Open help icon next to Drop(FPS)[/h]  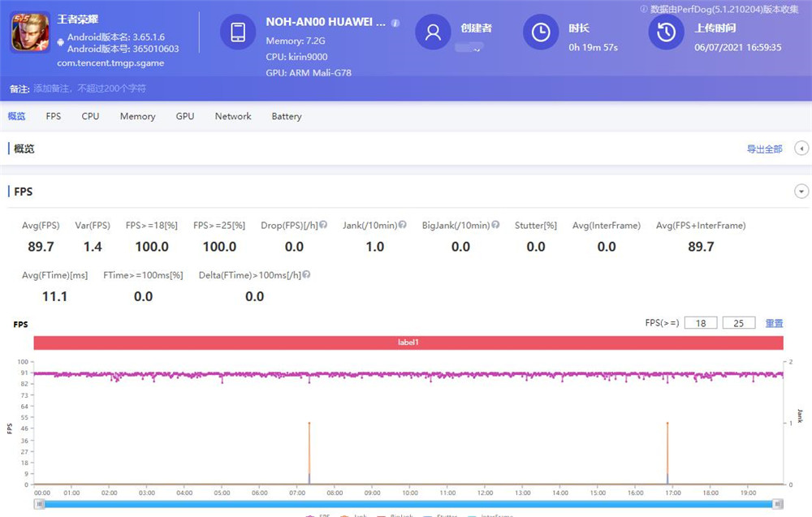click(323, 225)
